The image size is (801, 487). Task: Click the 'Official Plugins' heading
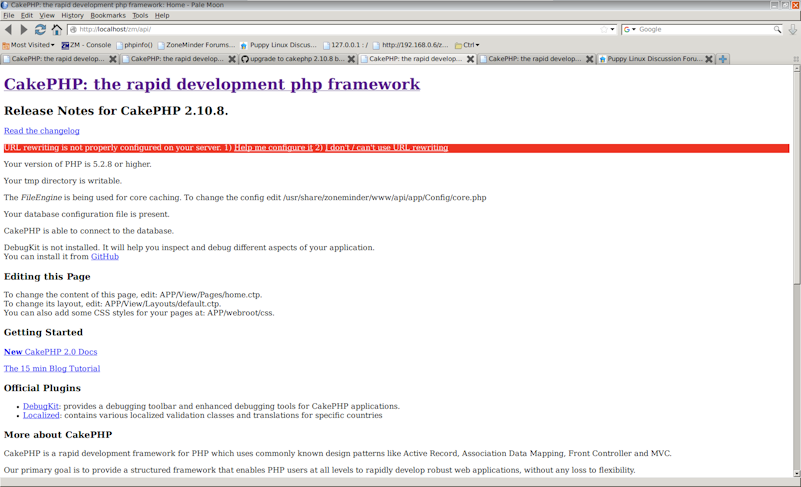click(42, 388)
